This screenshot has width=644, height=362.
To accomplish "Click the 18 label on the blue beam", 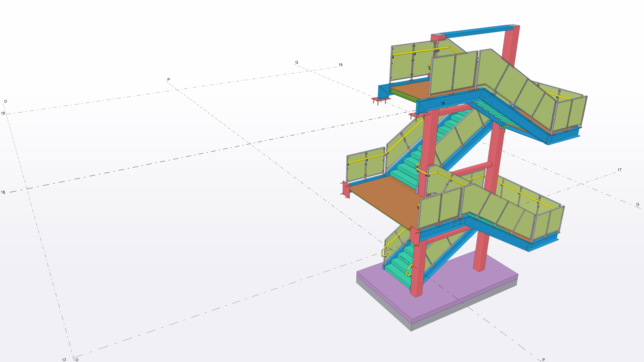I will click(443, 103).
